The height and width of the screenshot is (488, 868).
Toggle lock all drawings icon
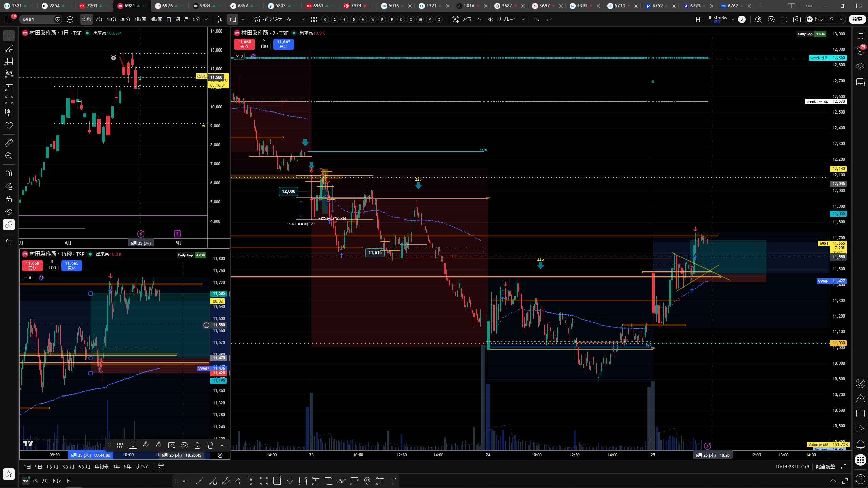pyautogui.click(x=9, y=199)
